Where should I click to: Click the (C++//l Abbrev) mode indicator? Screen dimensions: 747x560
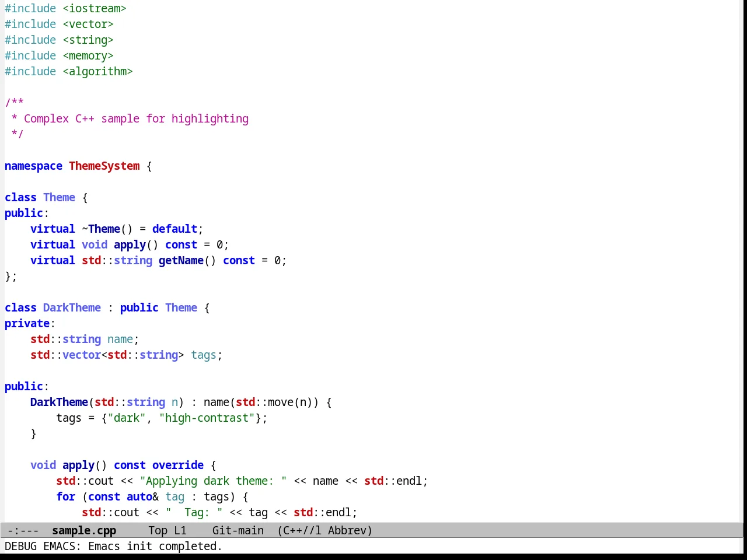pyautogui.click(x=325, y=530)
